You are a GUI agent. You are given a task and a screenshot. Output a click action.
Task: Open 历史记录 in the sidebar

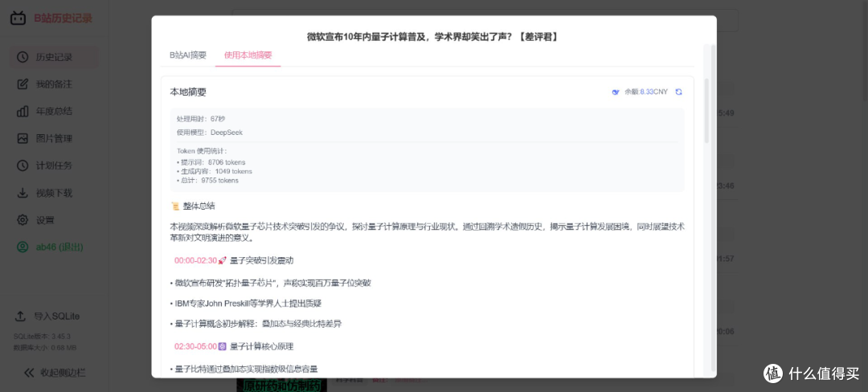coord(54,57)
